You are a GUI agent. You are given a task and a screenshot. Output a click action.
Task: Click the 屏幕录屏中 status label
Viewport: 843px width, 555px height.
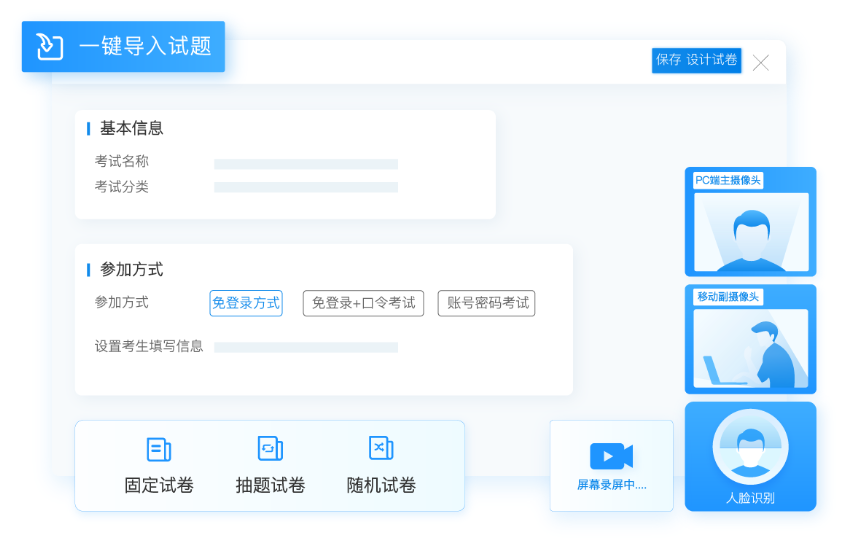coord(611,485)
